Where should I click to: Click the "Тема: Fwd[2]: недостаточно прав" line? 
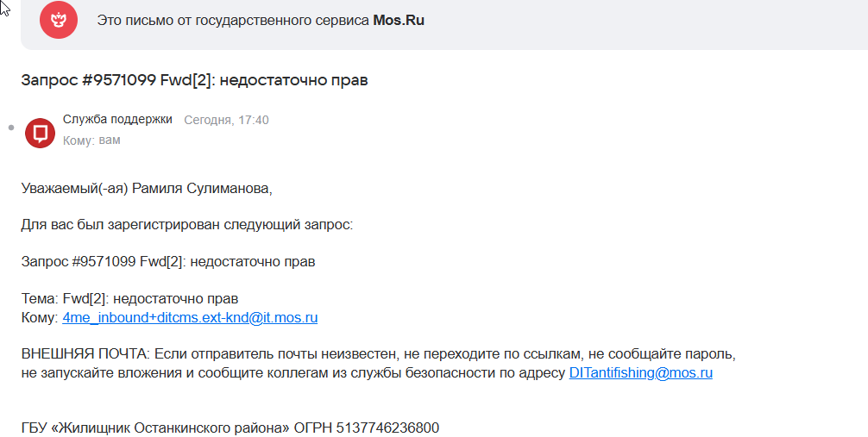point(129,299)
